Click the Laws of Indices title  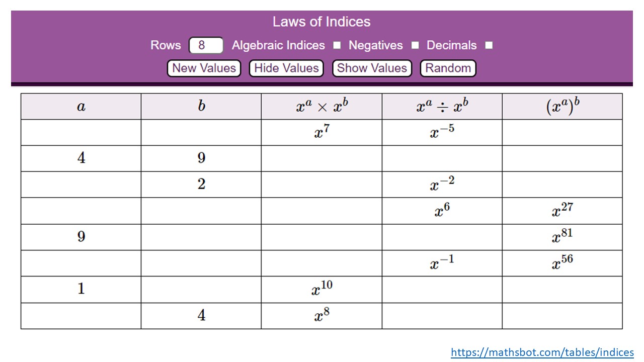pos(321,22)
